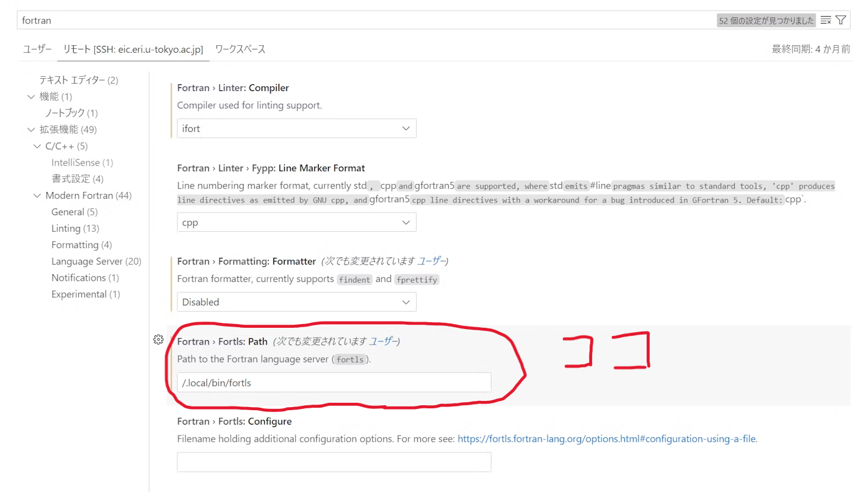Screen dimensions: 868x492
Task: Collapse the C/C++ tree node
Action: pos(37,146)
